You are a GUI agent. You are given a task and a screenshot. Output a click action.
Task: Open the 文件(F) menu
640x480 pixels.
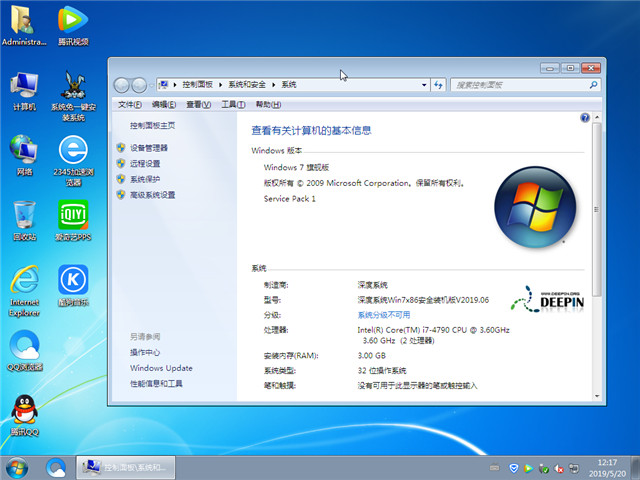coord(130,105)
